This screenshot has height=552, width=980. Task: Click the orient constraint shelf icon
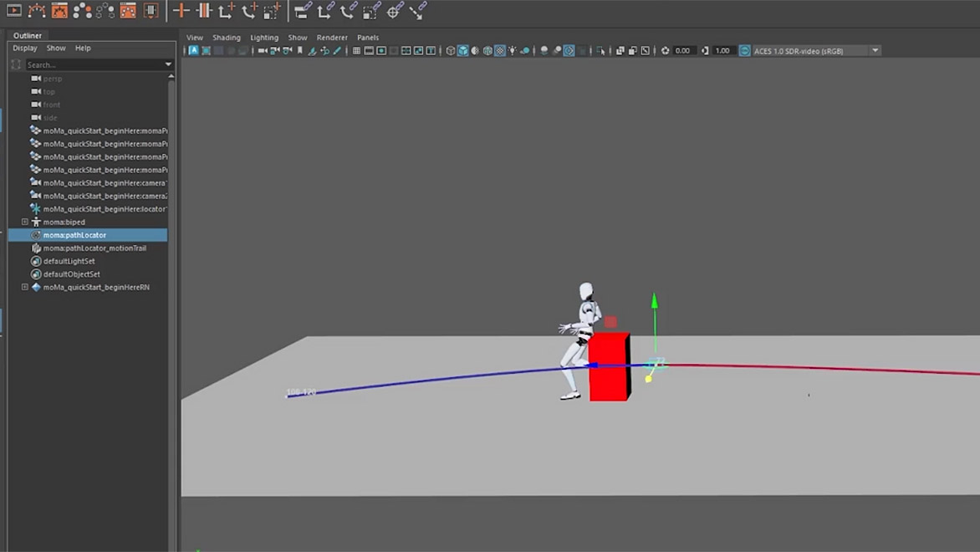(x=349, y=10)
